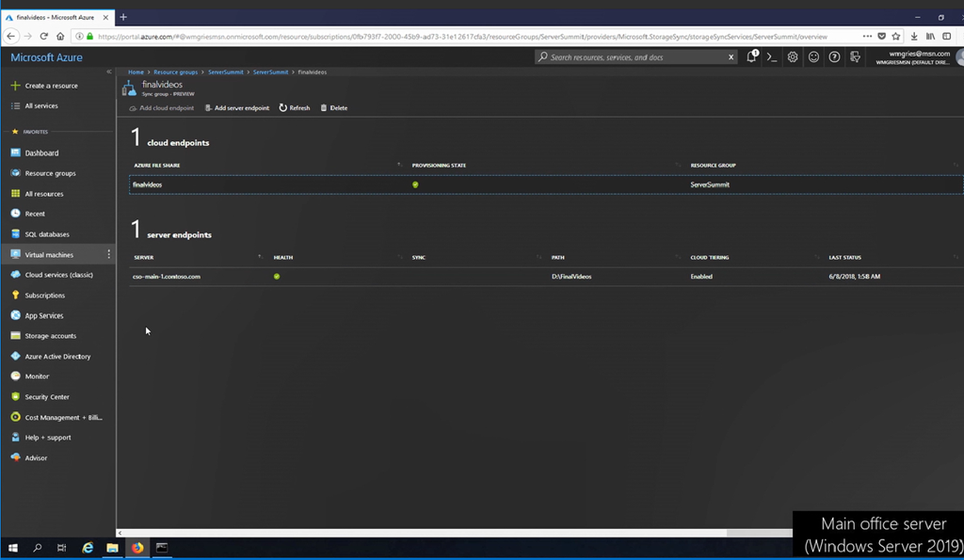Image resolution: width=964 pixels, height=560 pixels.
Task: Click Add server endpoint
Action: tap(237, 108)
